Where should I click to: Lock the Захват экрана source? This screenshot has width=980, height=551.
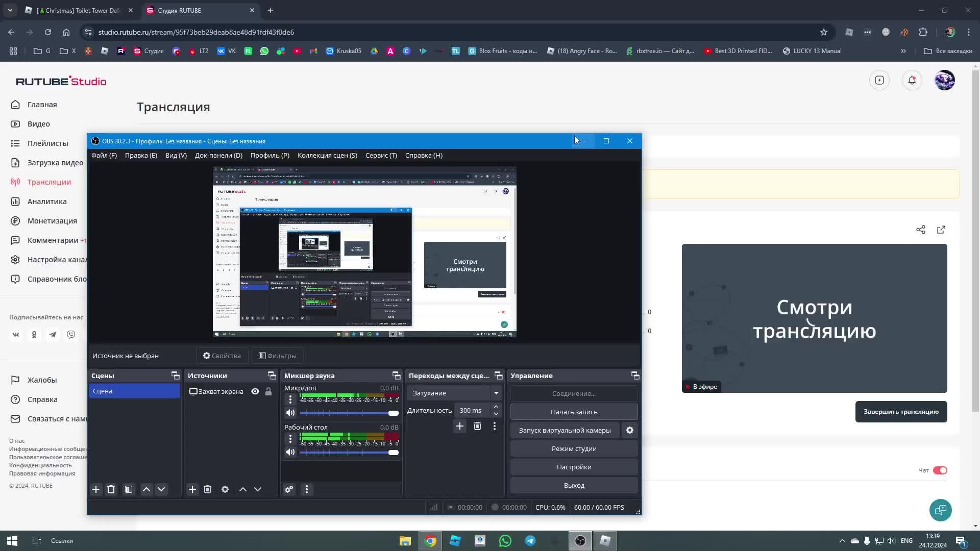coord(268,391)
